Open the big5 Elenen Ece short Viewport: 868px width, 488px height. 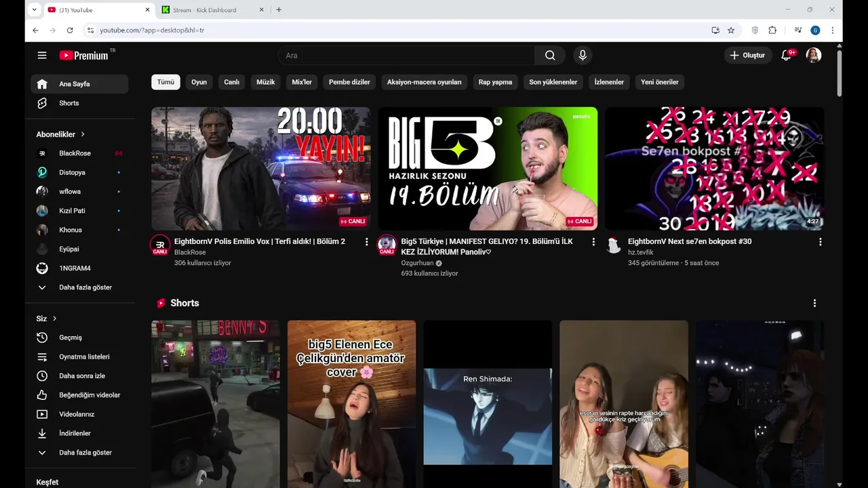pos(351,404)
